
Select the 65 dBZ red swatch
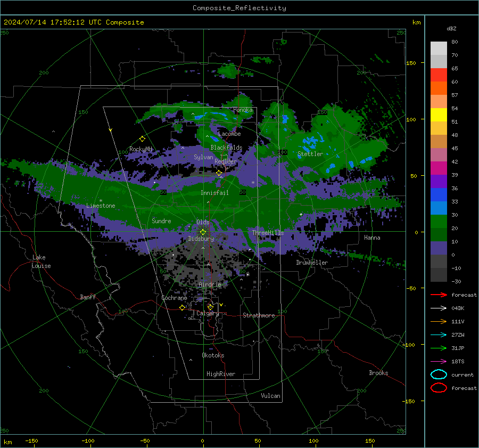(439, 75)
